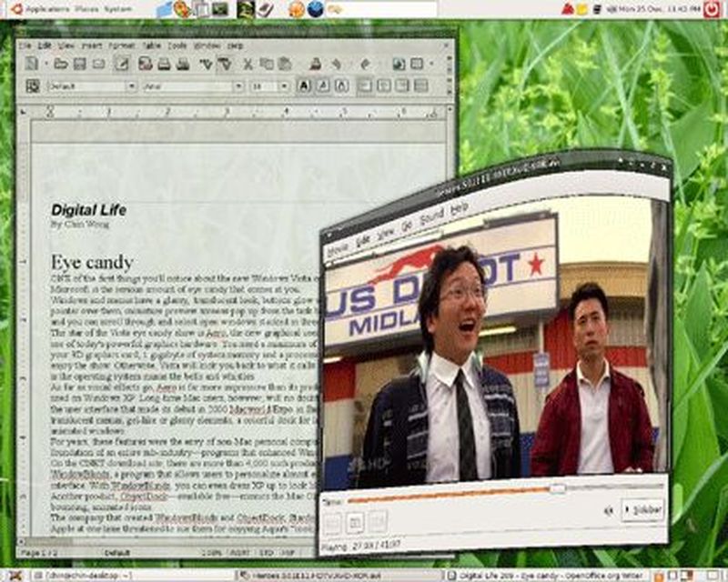Open the Format menu in Writer
728x582 pixels.
coord(121,45)
